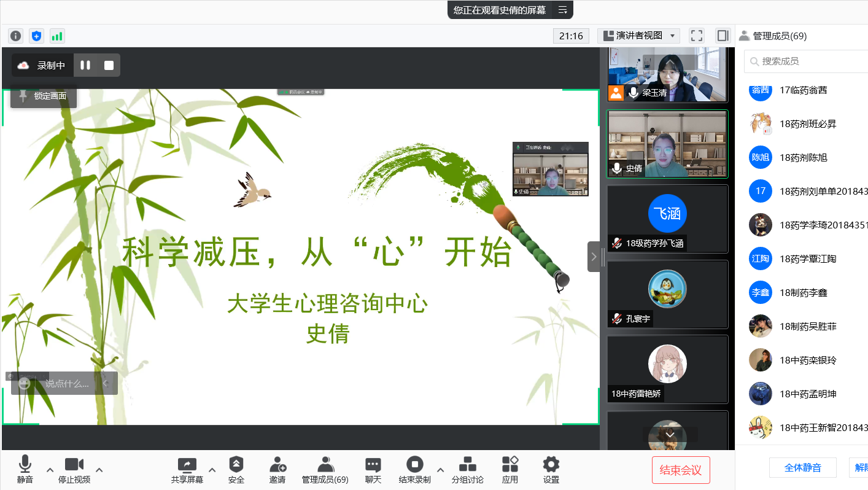Pause the cloud recording
Image resolution: width=868 pixels, height=490 pixels.
click(85, 65)
